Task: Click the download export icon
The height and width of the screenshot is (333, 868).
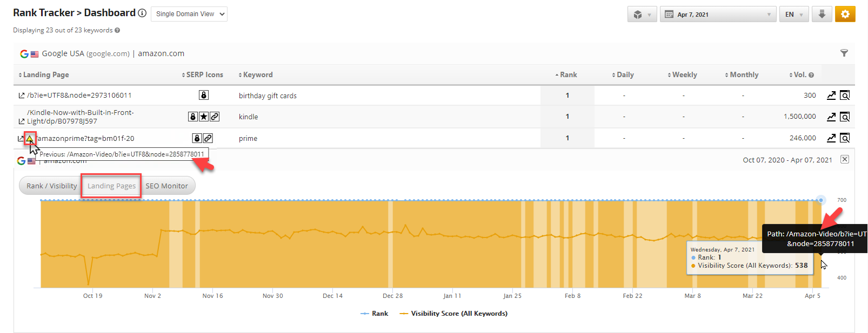Action: [x=822, y=15]
